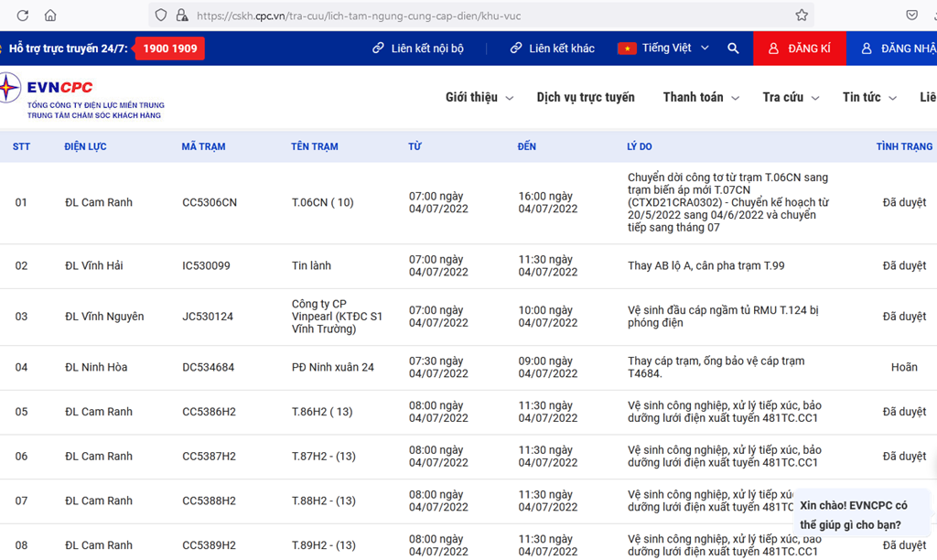Screen dimensions: 937x560
Task: Expand the Thanh toán menu
Action: [x=700, y=98]
